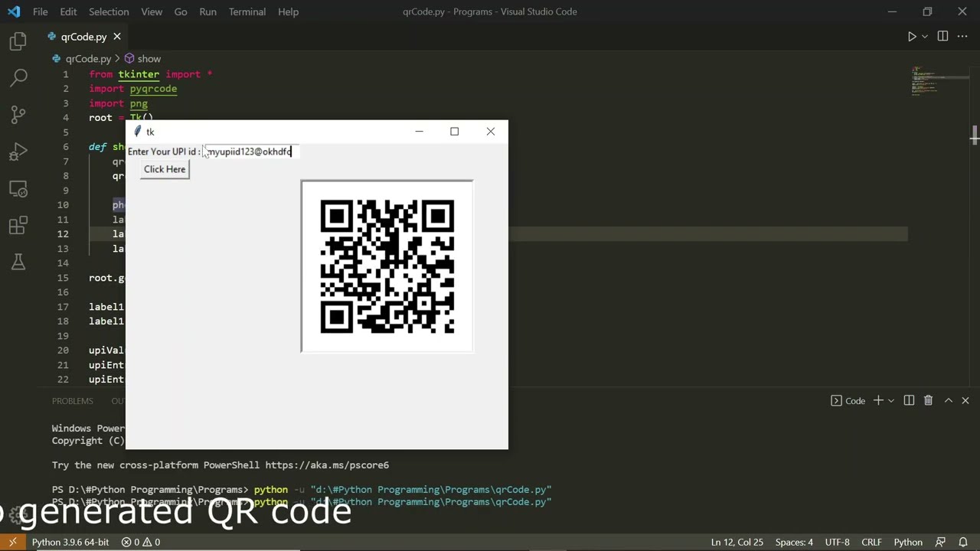Change the Python language mode

pos(908,542)
